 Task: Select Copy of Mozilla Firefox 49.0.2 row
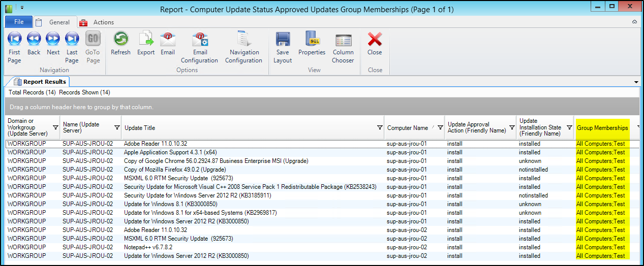tap(322, 170)
